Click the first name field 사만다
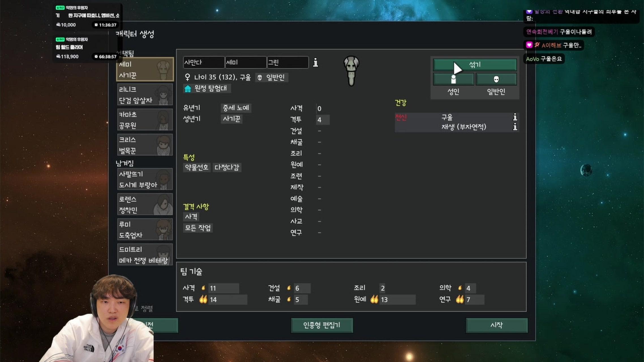 204,62
